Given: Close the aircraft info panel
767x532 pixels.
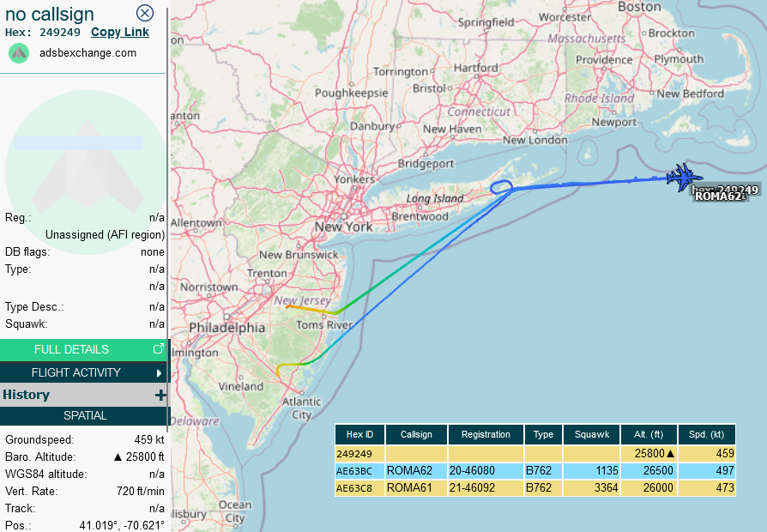Looking at the screenshot, I should (x=145, y=13).
